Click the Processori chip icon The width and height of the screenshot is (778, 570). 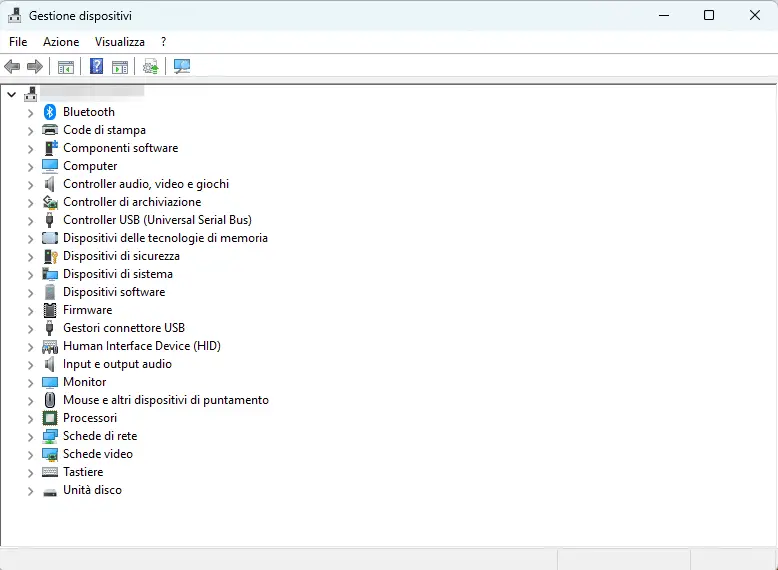(50, 418)
